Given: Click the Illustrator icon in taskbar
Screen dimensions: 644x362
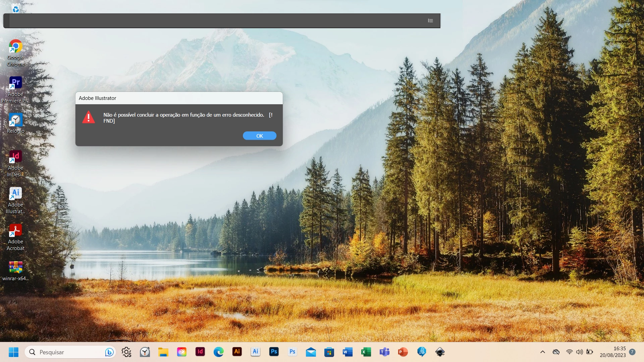Looking at the screenshot, I should (x=237, y=352).
